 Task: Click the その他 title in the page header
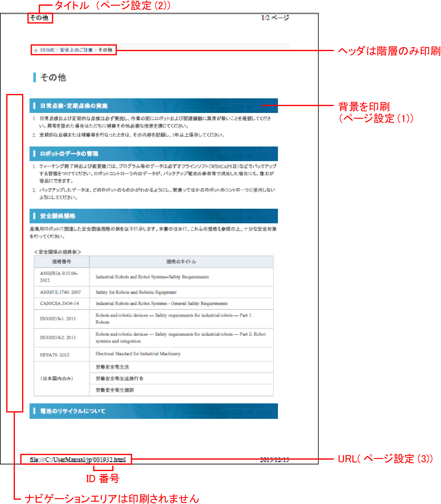pos(40,18)
